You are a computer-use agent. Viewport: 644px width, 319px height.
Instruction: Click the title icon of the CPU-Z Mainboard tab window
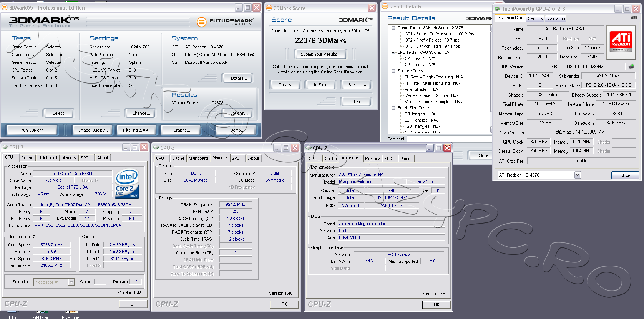click(x=309, y=148)
